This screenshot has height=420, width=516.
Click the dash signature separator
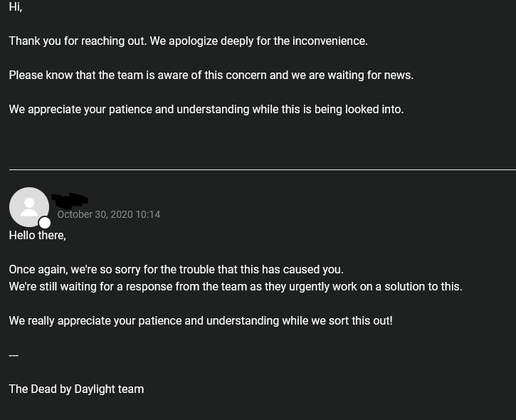[x=14, y=355]
